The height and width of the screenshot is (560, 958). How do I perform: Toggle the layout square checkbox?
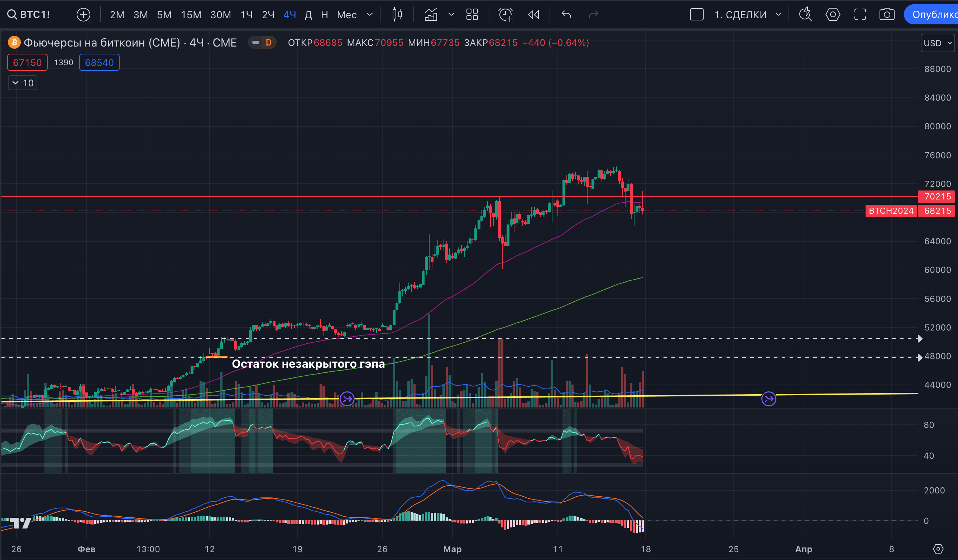click(x=696, y=14)
